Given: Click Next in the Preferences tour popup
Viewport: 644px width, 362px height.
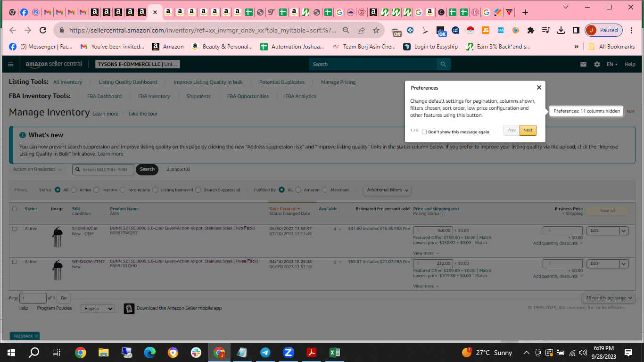Looking at the screenshot, I should coord(528,130).
